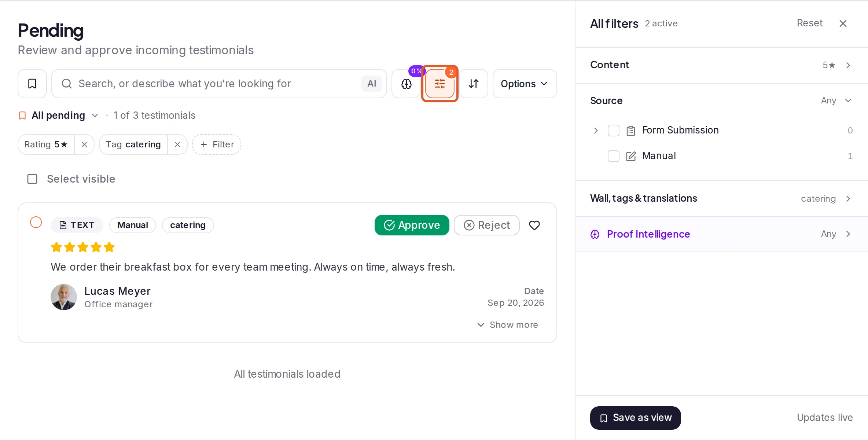The height and width of the screenshot is (440, 868).
Task: Click the search input field
Action: click(x=219, y=84)
